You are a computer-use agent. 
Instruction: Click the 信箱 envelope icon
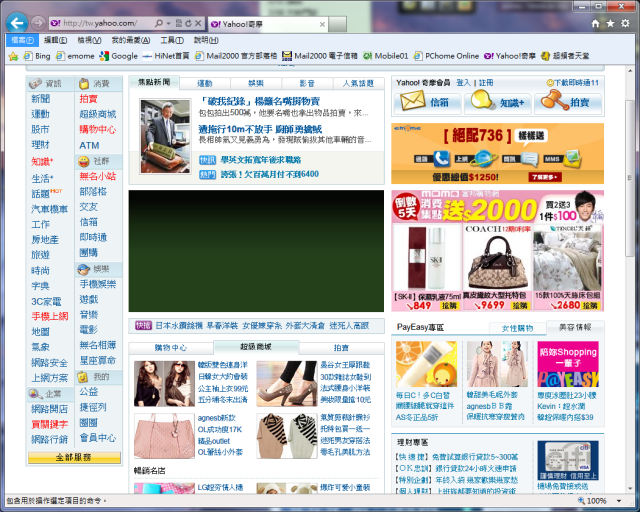point(412,101)
